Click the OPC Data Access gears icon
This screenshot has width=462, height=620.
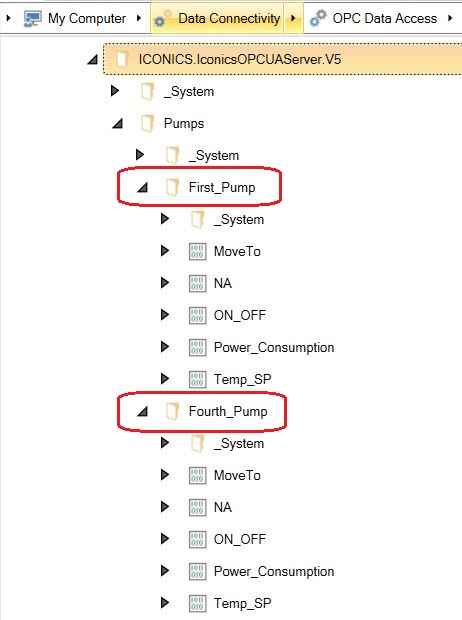pos(318,18)
